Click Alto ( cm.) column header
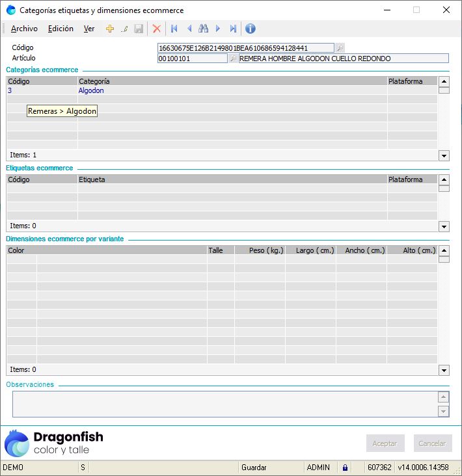Image resolution: width=462 pixels, height=476 pixels. tap(412, 250)
